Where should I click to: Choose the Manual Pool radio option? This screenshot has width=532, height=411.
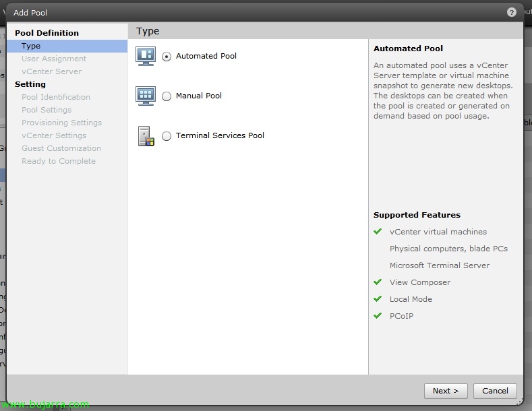tap(167, 96)
